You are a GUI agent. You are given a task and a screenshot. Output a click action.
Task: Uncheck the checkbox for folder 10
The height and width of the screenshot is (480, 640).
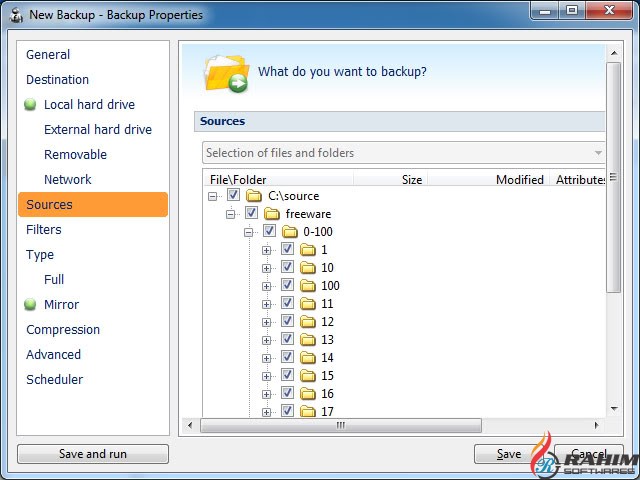(x=287, y=267)
